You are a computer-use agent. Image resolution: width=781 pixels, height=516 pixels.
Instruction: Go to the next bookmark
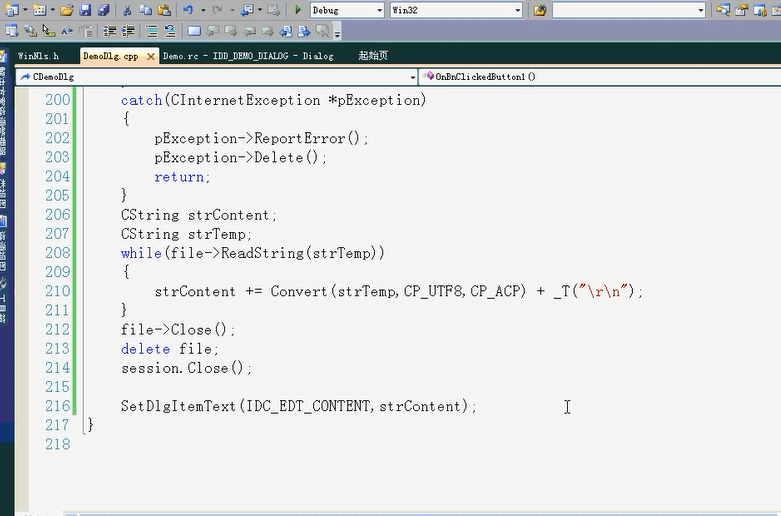231,31
